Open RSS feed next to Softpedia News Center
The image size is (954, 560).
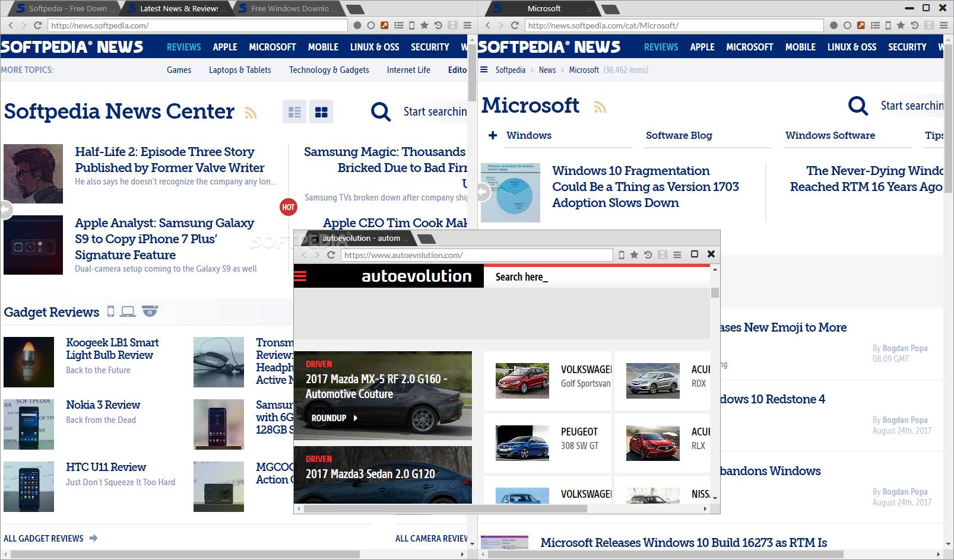[251, 113]
